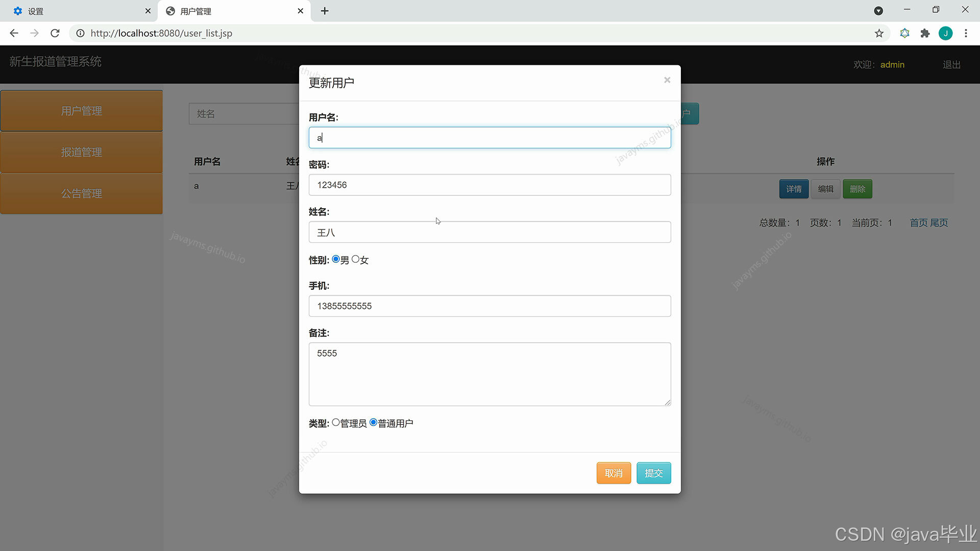Bookmark this page with the star

879,33
